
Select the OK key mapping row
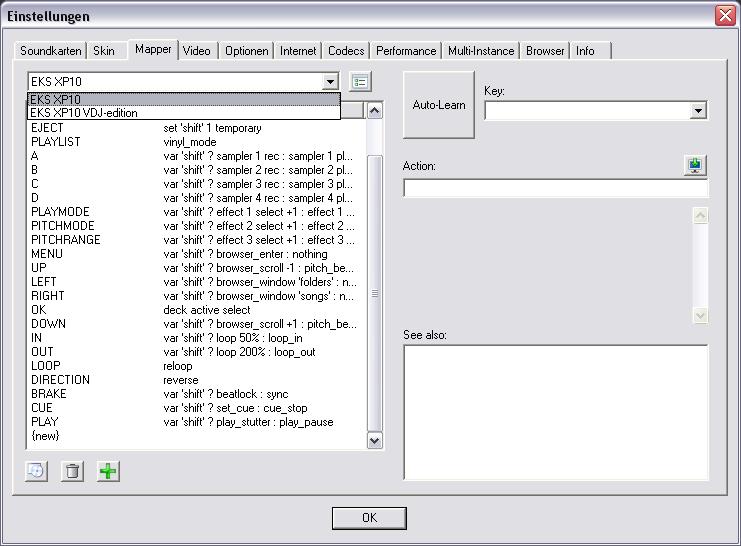197,310
